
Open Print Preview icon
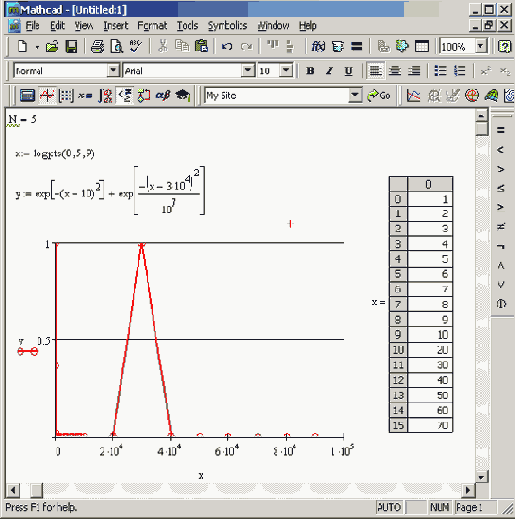117,46
